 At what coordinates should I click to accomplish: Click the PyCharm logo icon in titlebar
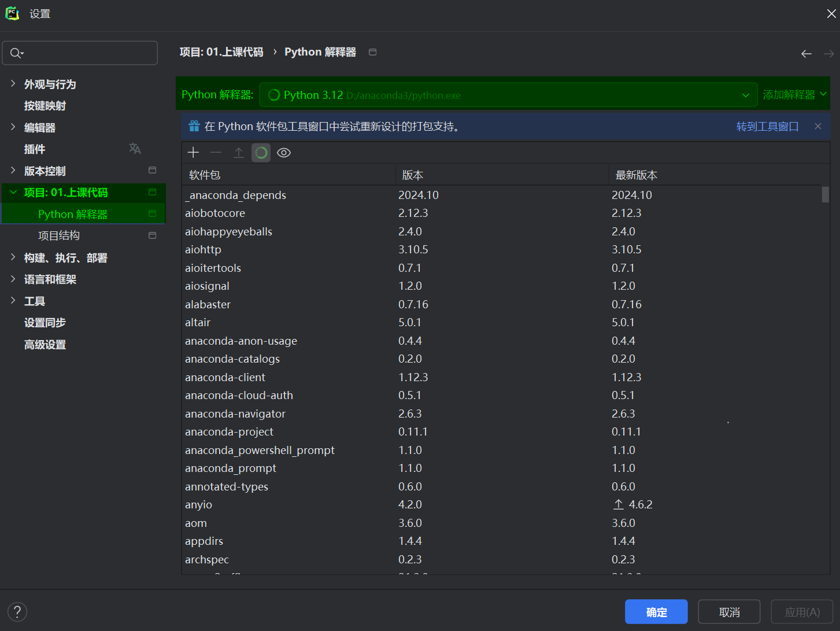[x=12, y=13]
